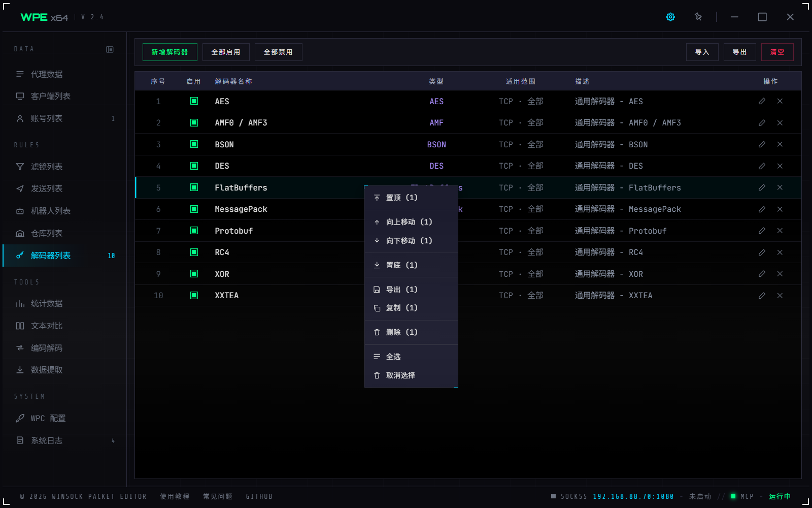Screen dimensions: 812x508
Task: Open 使用教程 link in the footer
Action: pyautogui.click(x=175, y=496)
